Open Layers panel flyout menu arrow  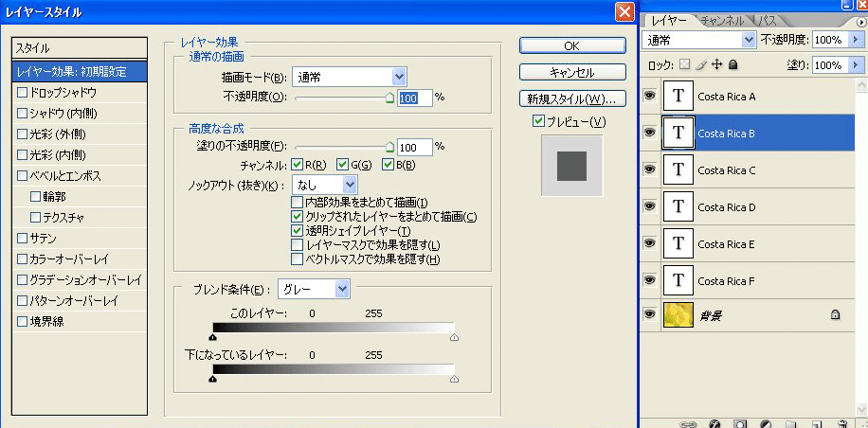(860, 22)
